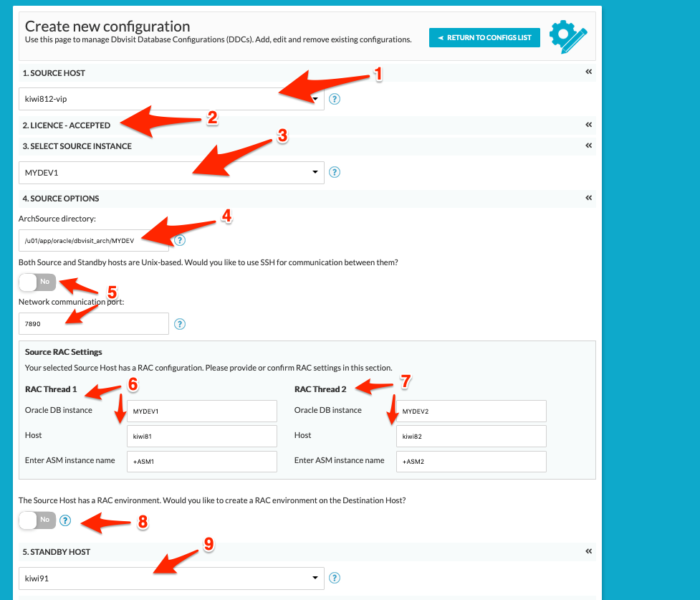The width and height of the screenshot is (700, 600).
Task: Collapse the 5. Standby Host section
Action: [589, 551]
